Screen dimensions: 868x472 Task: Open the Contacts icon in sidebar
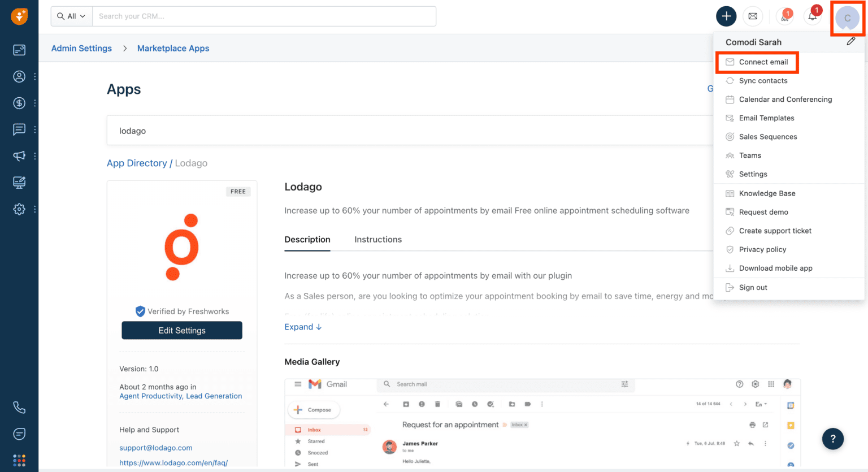19,76
